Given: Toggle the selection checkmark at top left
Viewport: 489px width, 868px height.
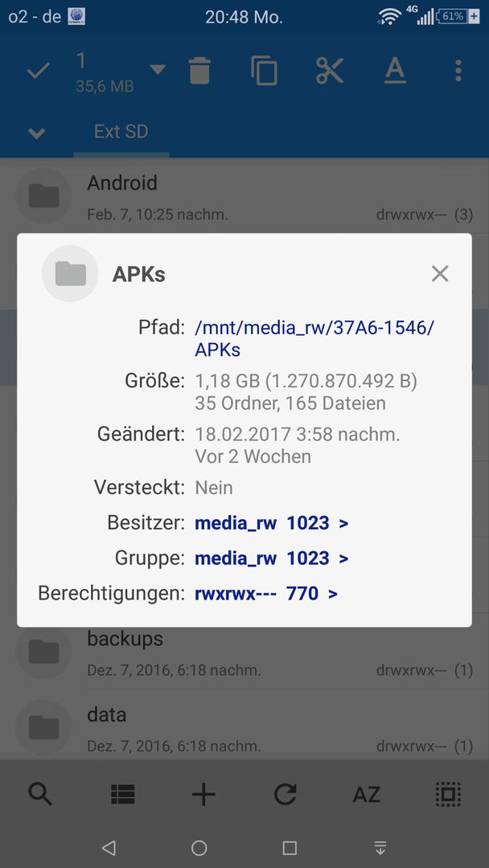Looking at the screenshot, I should point(39,72).
